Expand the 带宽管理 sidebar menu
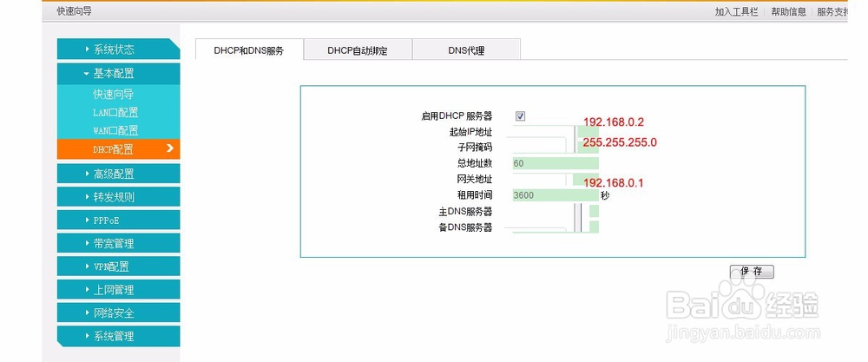This screenshot has width=868, height=362. [x=118, y=244]
